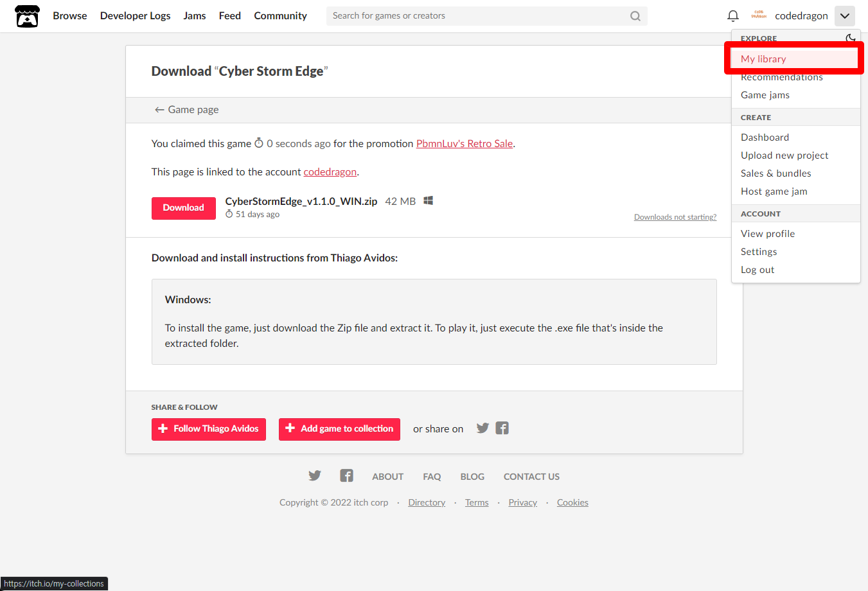
Task: Open Terms footer link
Action: click(477, 502)
